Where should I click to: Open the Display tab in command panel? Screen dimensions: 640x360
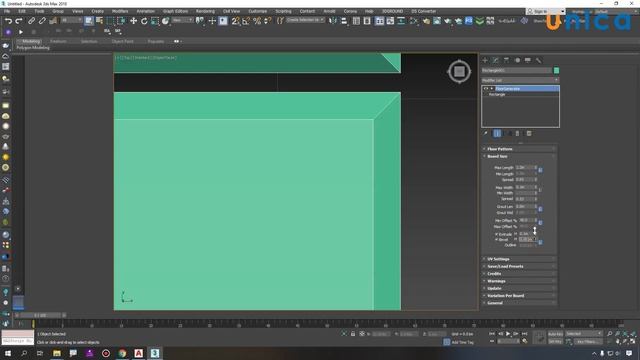[528, 60]
